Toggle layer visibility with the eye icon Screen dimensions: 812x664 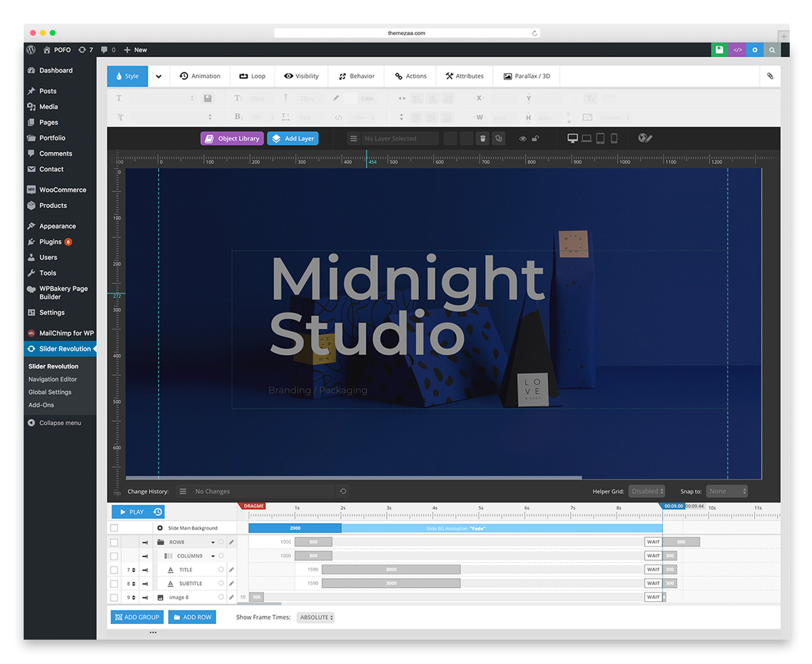coord(522,139)
